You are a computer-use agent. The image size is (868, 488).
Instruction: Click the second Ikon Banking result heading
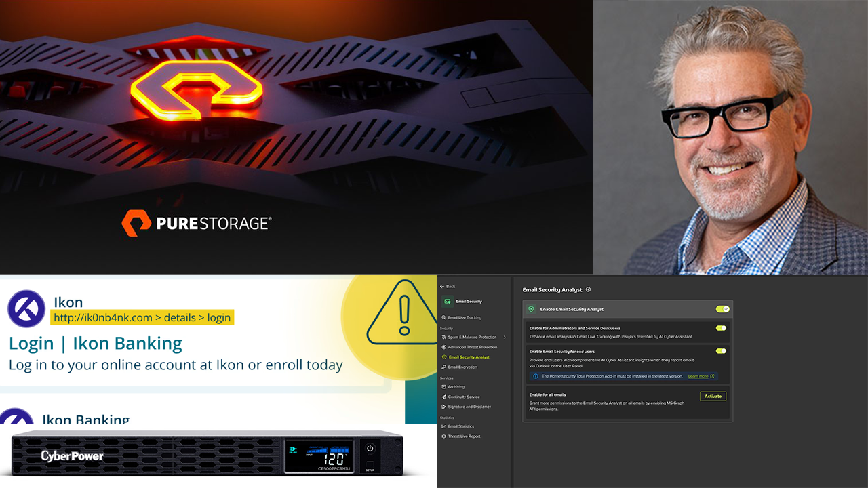click(x=85, y=420)
